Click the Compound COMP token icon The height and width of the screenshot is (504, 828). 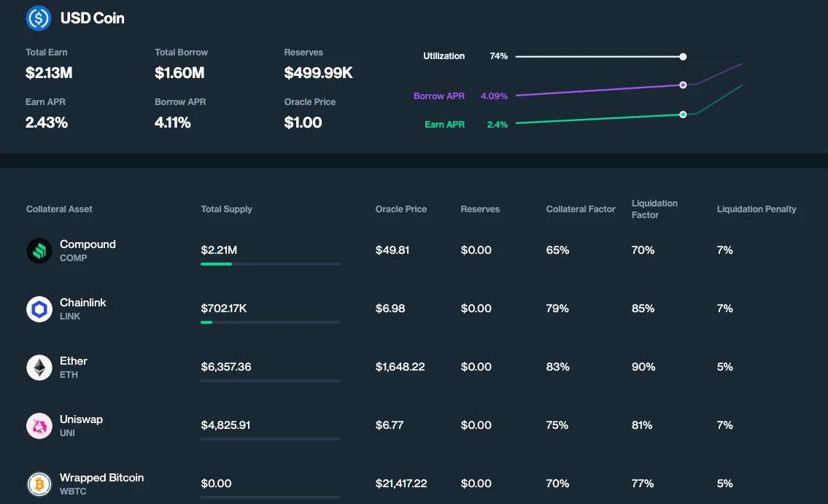tap(39, 250)
